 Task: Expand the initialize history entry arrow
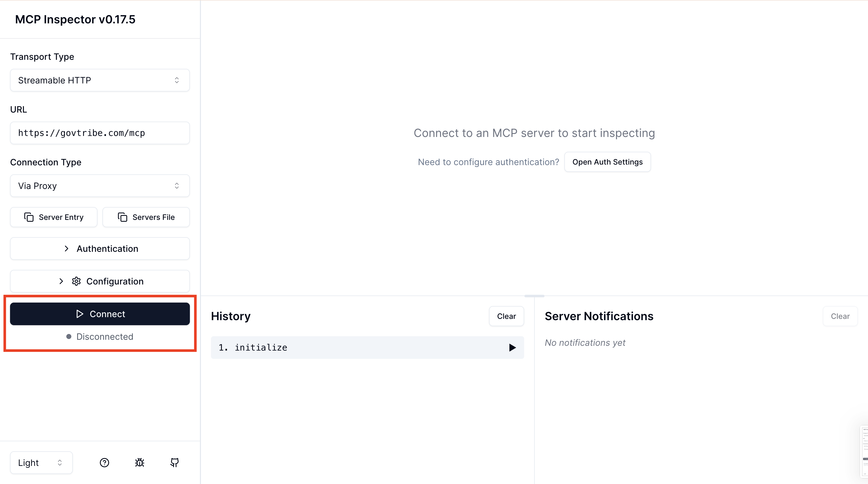click(512, 348)
